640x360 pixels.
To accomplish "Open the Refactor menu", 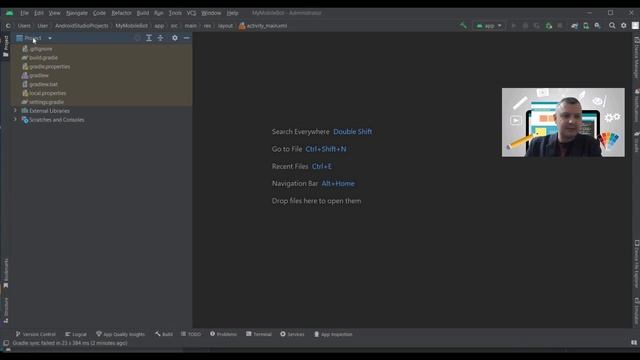I will 121,13.
